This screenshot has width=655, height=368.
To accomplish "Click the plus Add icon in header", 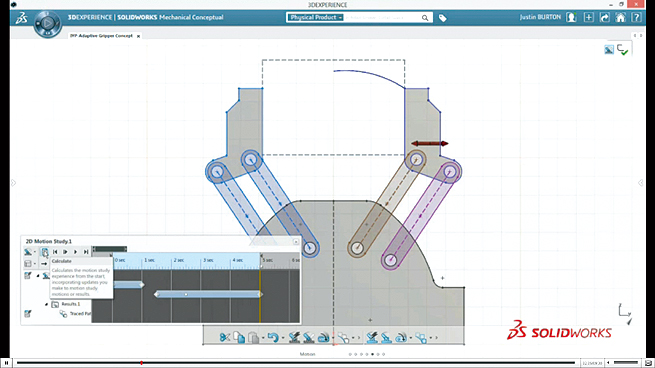I will 589,18.
